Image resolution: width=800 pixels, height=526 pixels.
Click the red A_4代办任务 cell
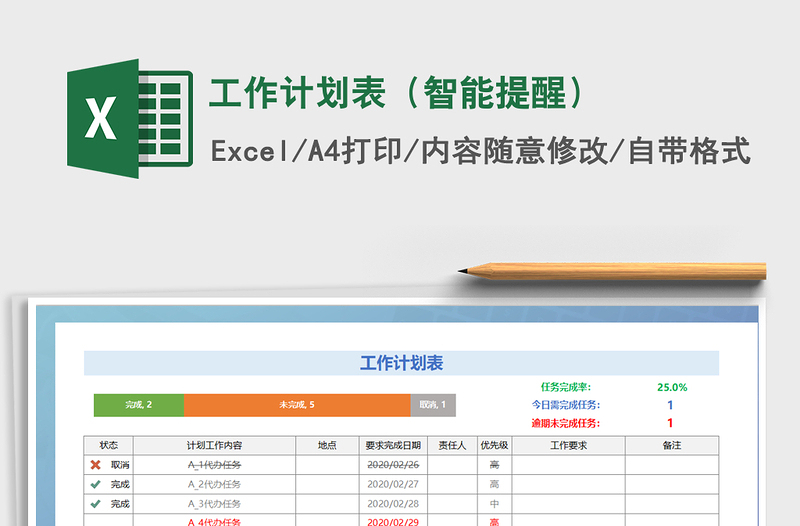[x=214, y=520]
